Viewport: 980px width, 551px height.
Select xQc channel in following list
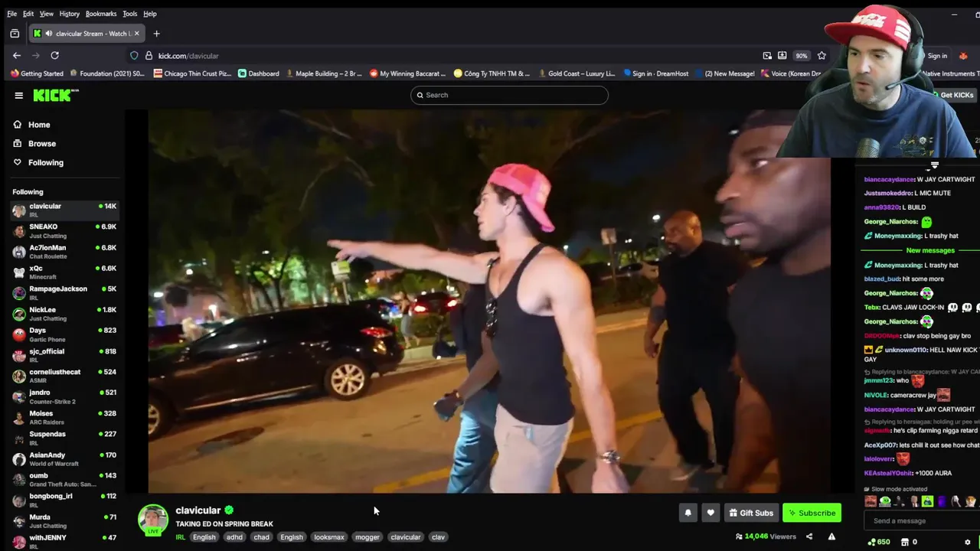[64, 272]
